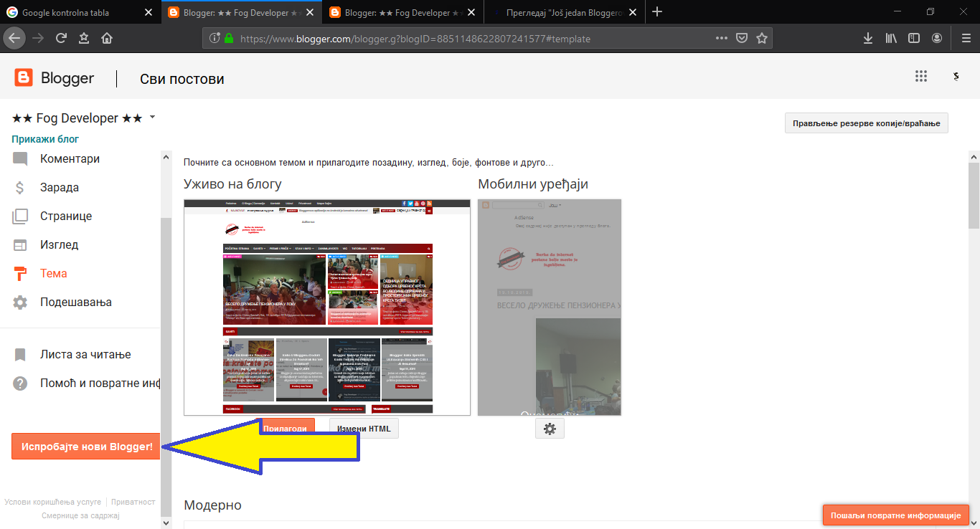
Task: Open Услови коришћења услуге link
Action: pos(52,502)
